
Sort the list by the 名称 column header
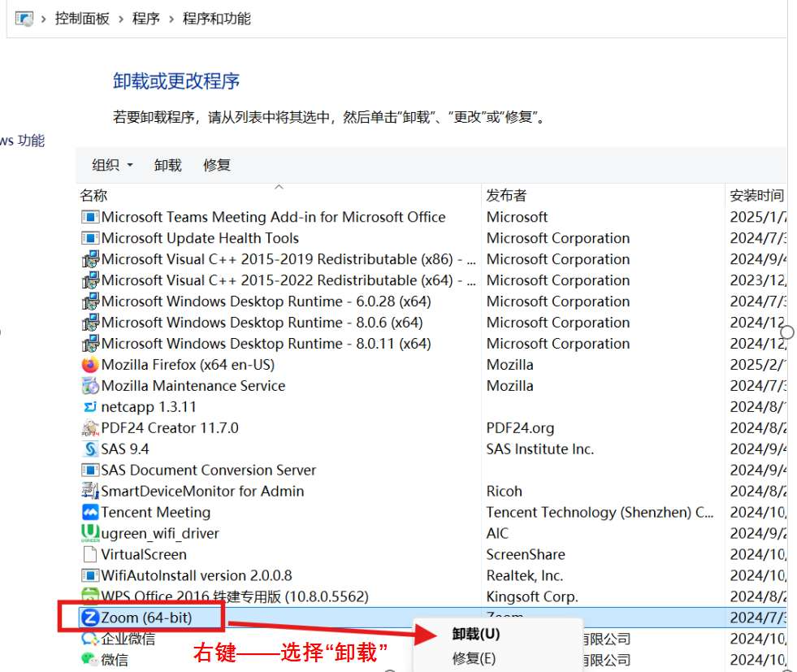click(x=93, y=195)
